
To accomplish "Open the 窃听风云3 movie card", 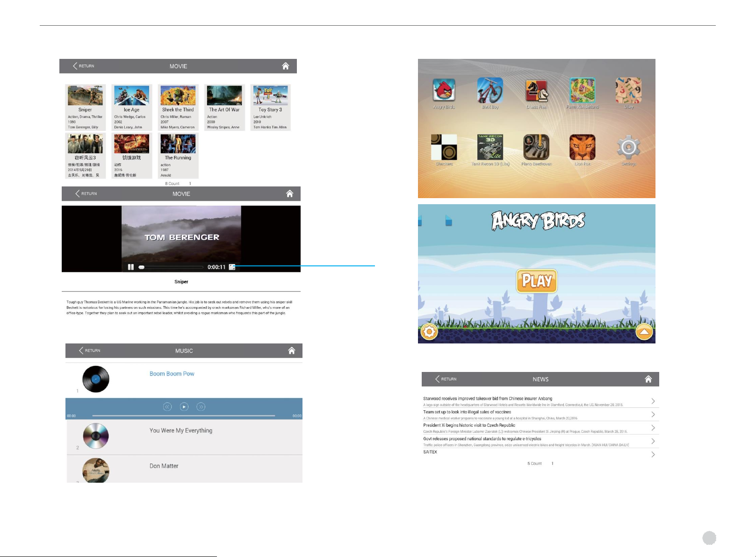I will 85,156.
